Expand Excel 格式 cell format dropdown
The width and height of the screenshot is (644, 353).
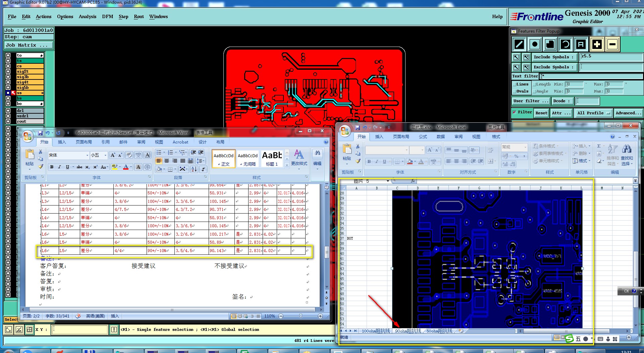(x=582, y=161)
